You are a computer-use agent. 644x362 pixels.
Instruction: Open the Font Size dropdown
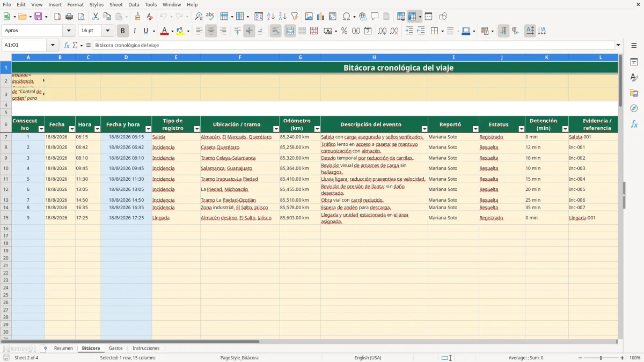click(x=107, y=31)
